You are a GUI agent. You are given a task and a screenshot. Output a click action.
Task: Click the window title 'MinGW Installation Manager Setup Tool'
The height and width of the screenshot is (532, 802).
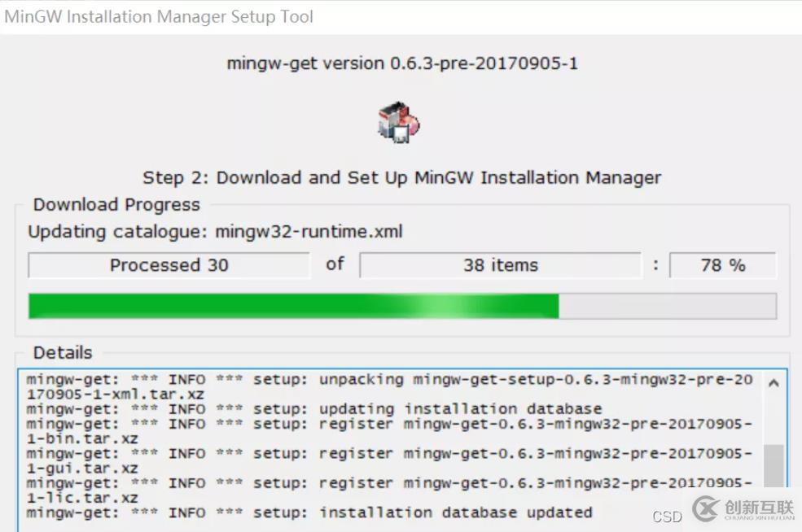(159, 16)
